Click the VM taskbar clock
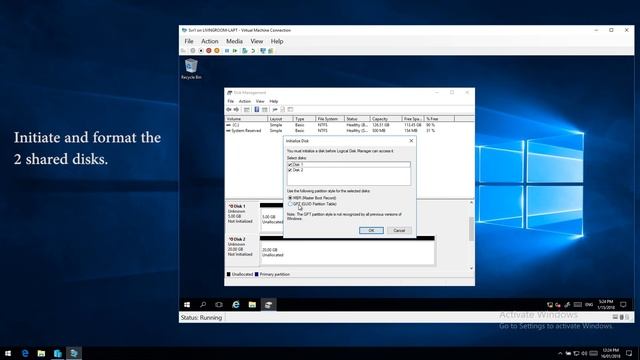 click(606, 304)
